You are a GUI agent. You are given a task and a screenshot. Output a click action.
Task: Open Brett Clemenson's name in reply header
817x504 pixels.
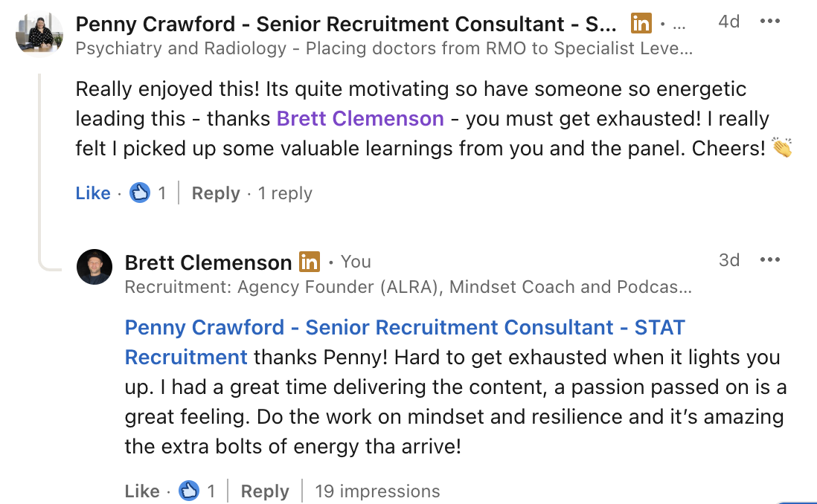tap(208, 262)
